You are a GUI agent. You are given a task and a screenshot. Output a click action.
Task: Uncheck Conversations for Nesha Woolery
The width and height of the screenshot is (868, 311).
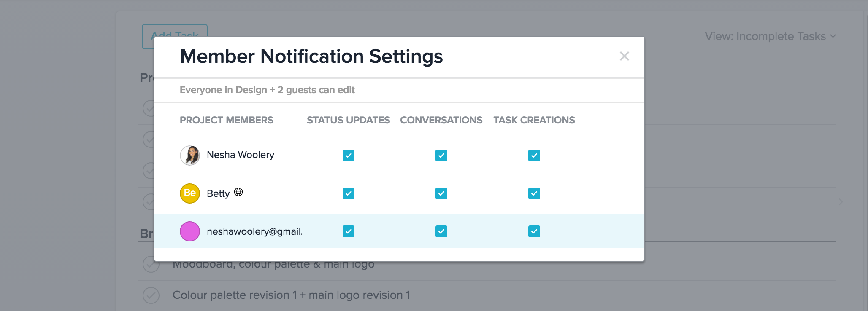[441, 155]
